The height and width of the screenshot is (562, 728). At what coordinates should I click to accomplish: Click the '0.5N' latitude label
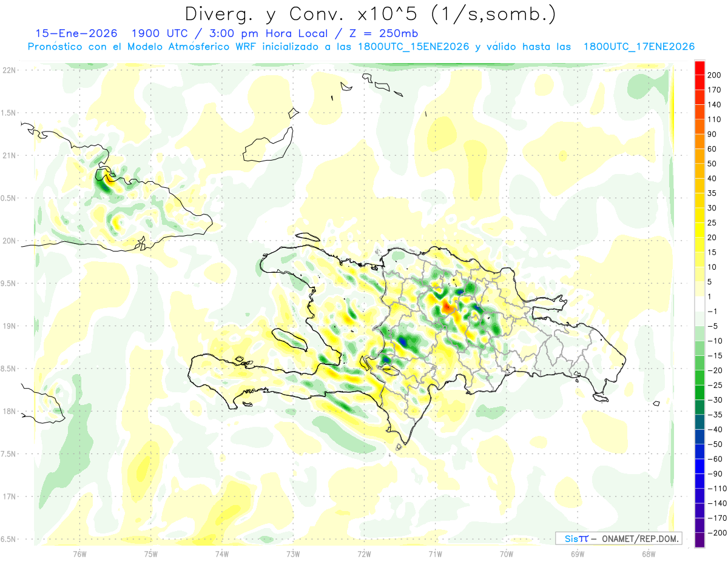click(x=8, y=198)
